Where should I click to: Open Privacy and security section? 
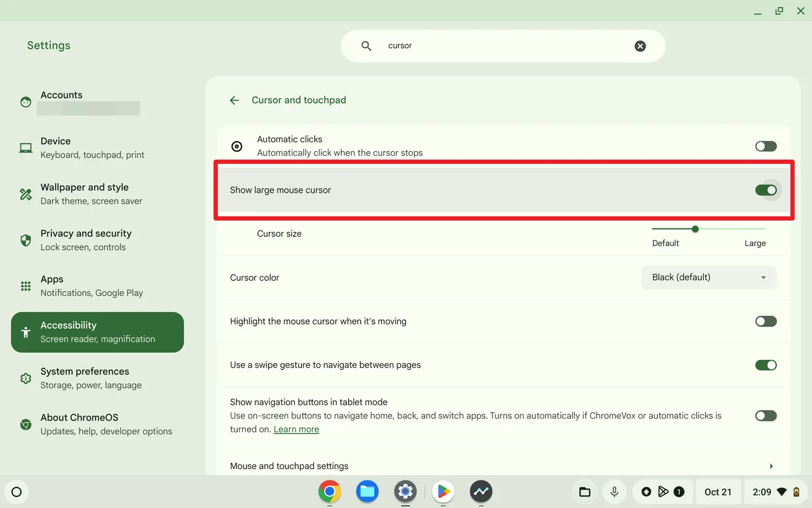(97, 240)
